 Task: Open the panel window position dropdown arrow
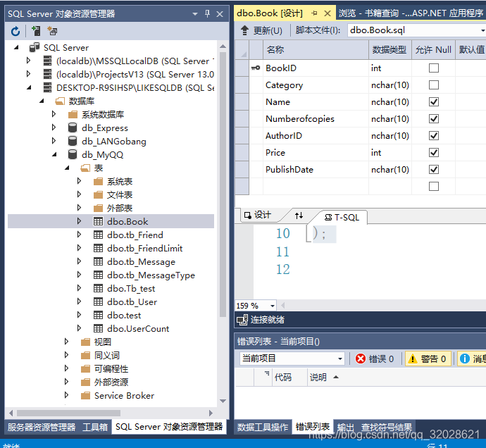pos(195,14)
